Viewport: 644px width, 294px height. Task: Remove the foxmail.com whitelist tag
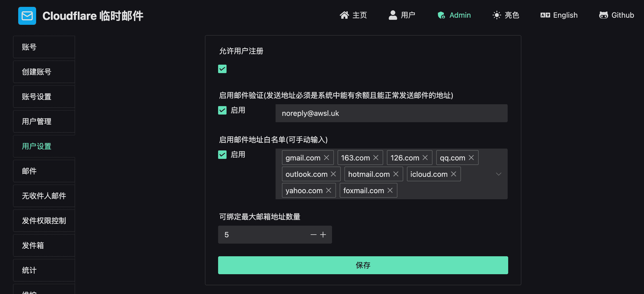tap(390, 190)
